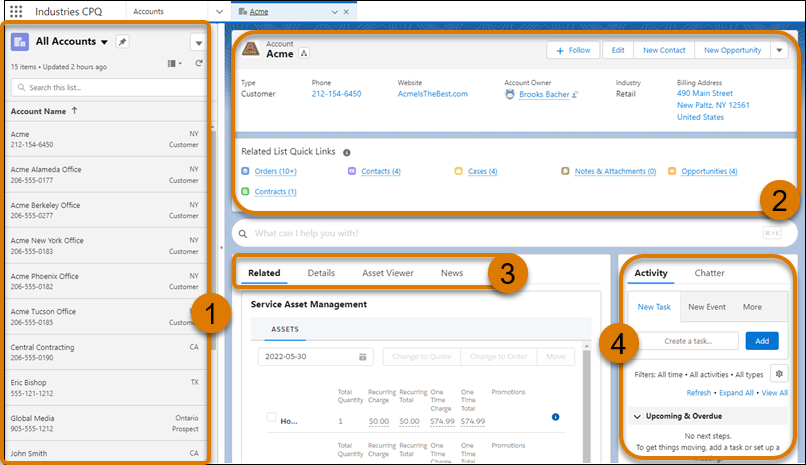Click the Refresh activity link

(699, 393)
